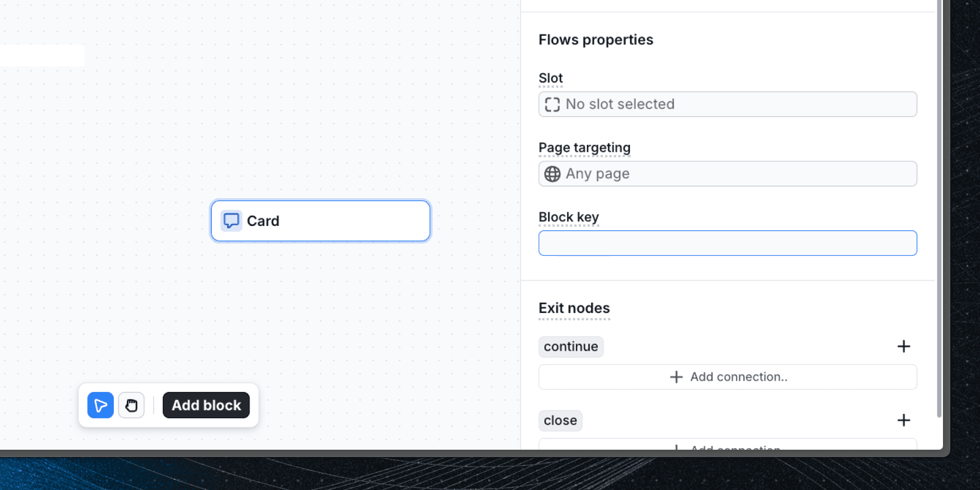The image size is (980, 490).
Task: Click the plus icon inside Add connection
Action: [676, 377]
